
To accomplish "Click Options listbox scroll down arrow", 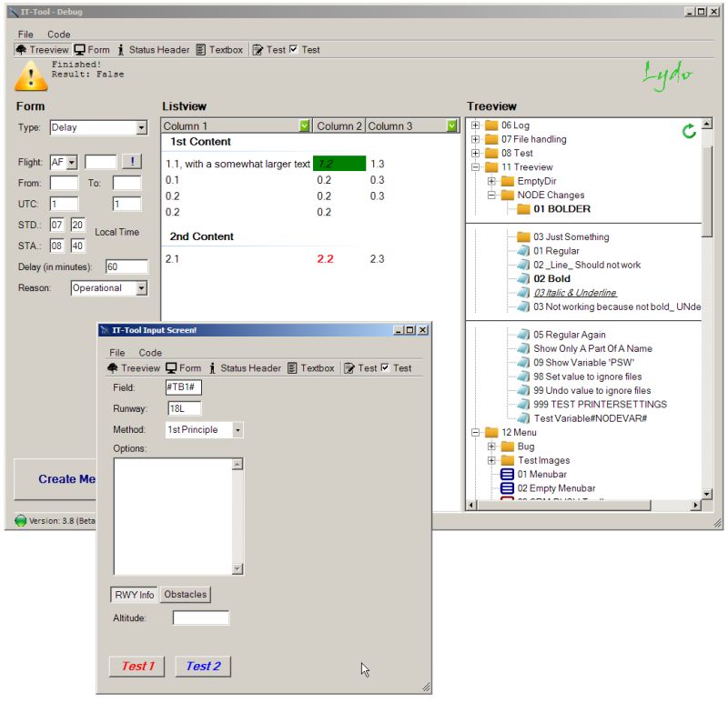I will (238, 569).
